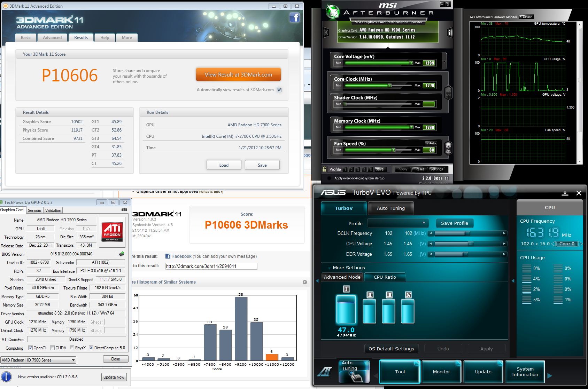Click the Hardware Monitor Detach toggle

[526, 17]
